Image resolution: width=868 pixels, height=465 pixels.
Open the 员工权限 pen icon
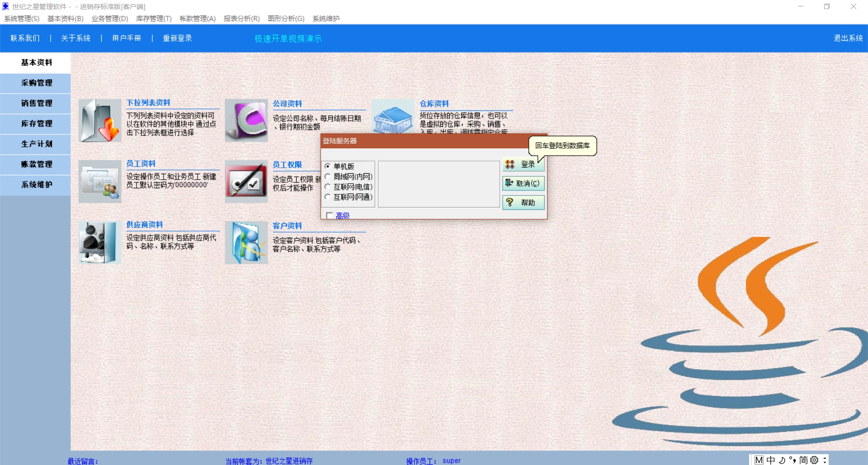(246, 181)
